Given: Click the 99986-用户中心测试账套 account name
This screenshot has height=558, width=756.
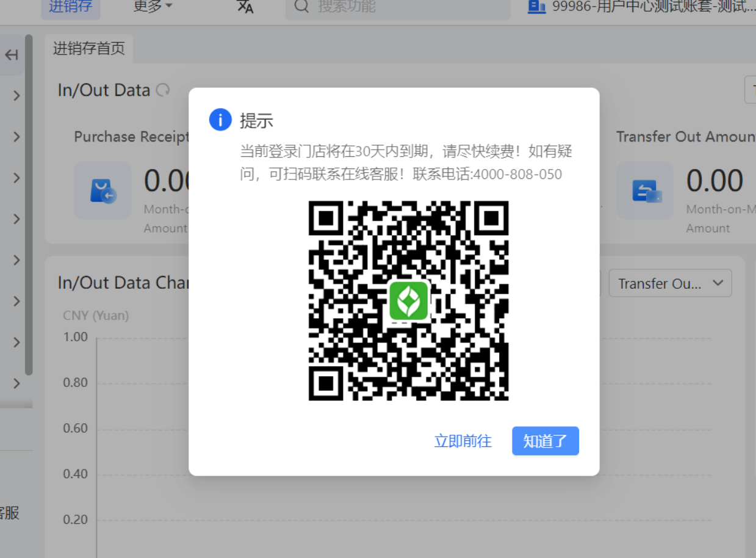Looking at the screenshot, I should coord(653,7).
